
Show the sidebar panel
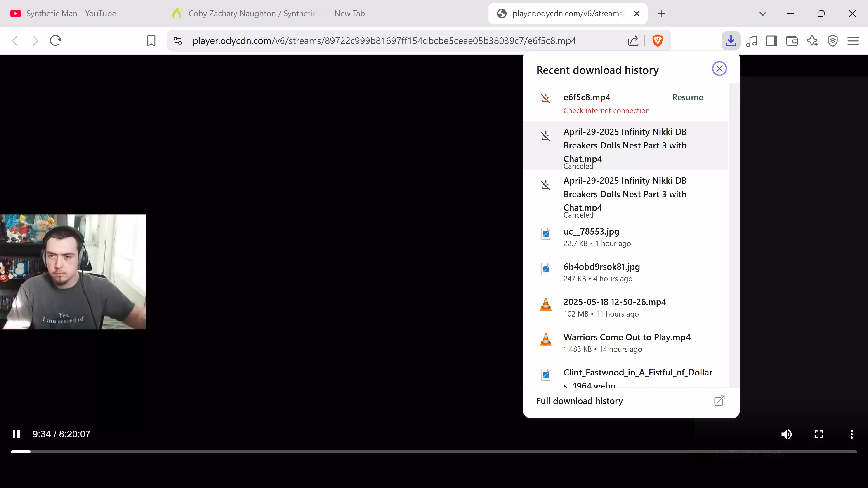[772, 41]
